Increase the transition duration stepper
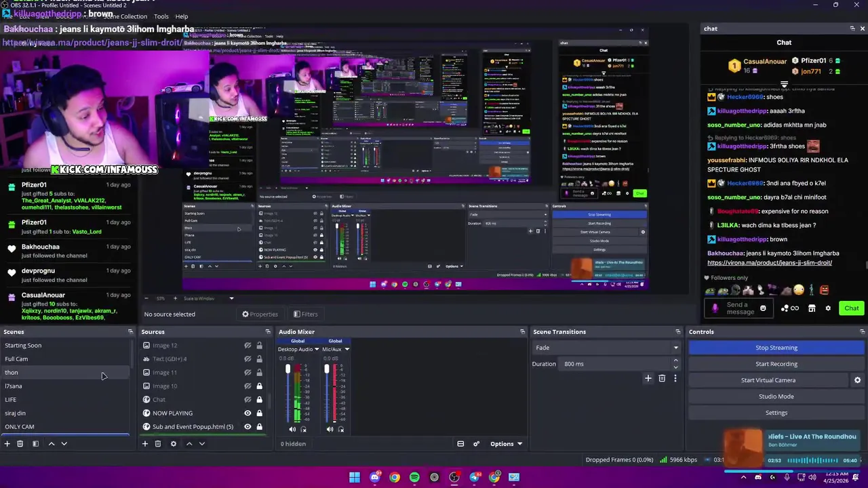868x488 pixels. (675, 361)
